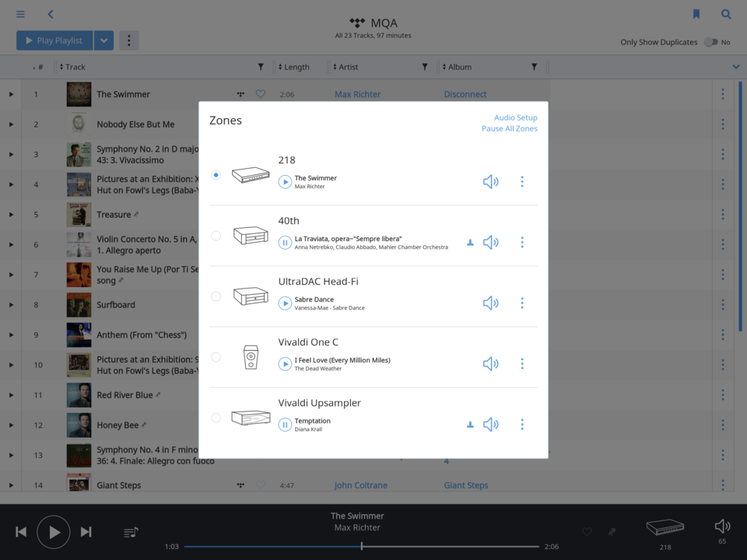Viewport: 747px width, 560px height.
Task: Play I Feel Love in Vivaldi One C
Action: click(x=285, y=364)
